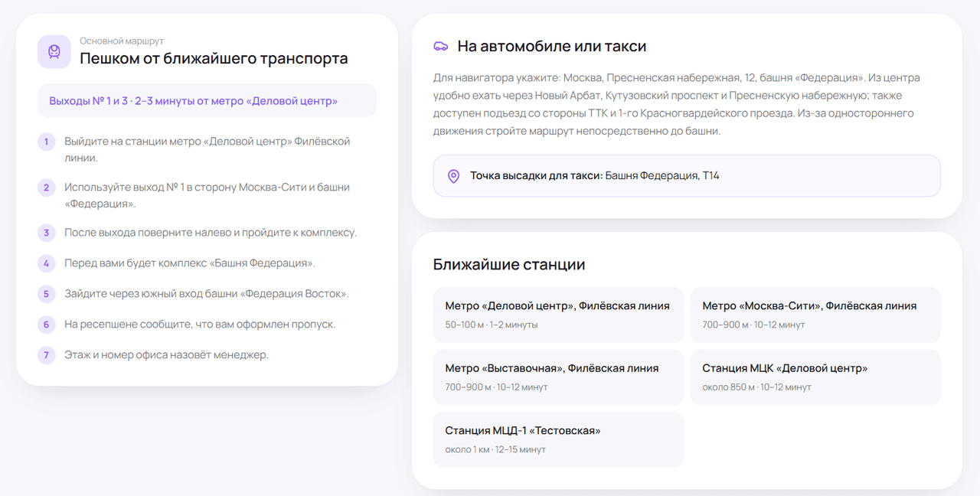This screenshot has width=980, height=496.
Task: Open the Метро «Выставочная» station card
Action: coord(558,377)
